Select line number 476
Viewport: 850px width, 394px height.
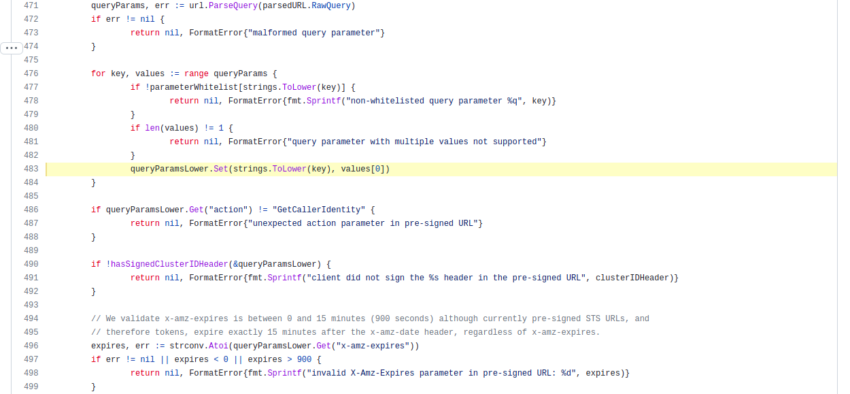(31, 74)
